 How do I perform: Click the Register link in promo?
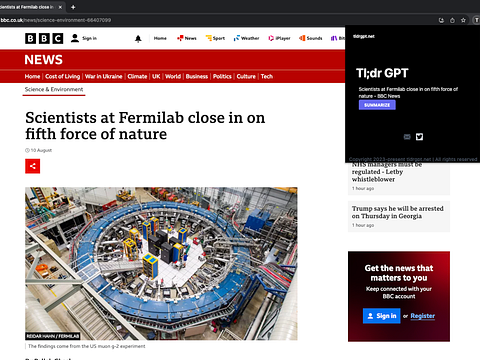click(x=423, y=316)
